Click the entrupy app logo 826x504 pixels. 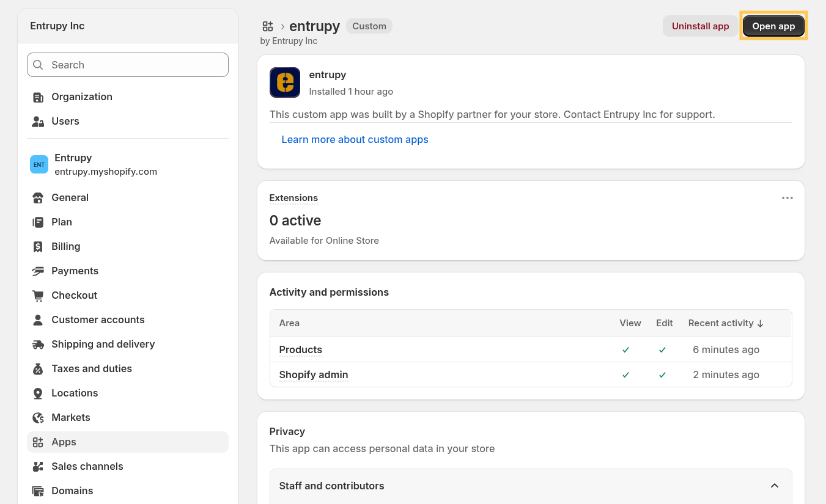tap(285, 82)
